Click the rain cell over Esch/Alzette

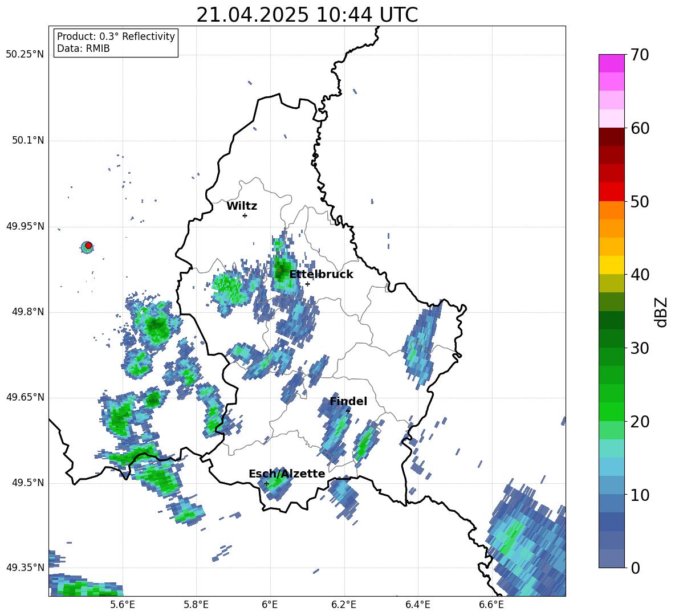tap(274, 483)
